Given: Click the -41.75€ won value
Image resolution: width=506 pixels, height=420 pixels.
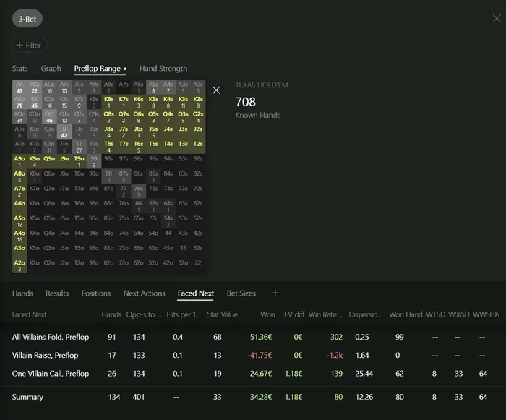Looking at the screenshot, I should click(x=260, y=356).
